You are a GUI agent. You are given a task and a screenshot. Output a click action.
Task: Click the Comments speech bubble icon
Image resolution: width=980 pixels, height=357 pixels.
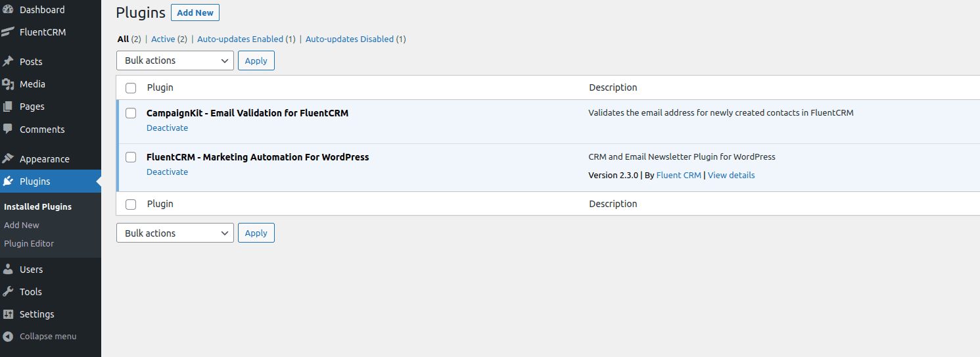click(x=8, y=130)
